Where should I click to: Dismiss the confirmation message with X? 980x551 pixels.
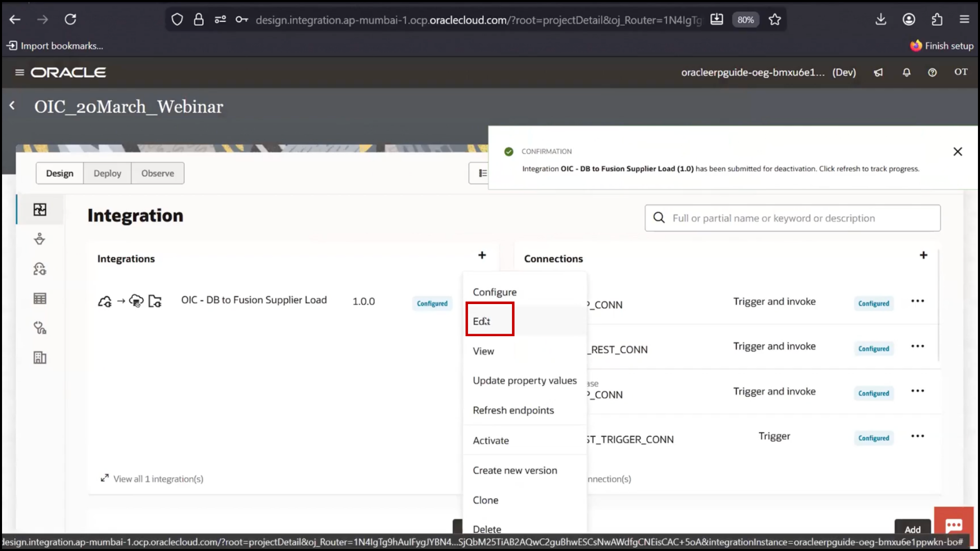[x=958, y=152]
